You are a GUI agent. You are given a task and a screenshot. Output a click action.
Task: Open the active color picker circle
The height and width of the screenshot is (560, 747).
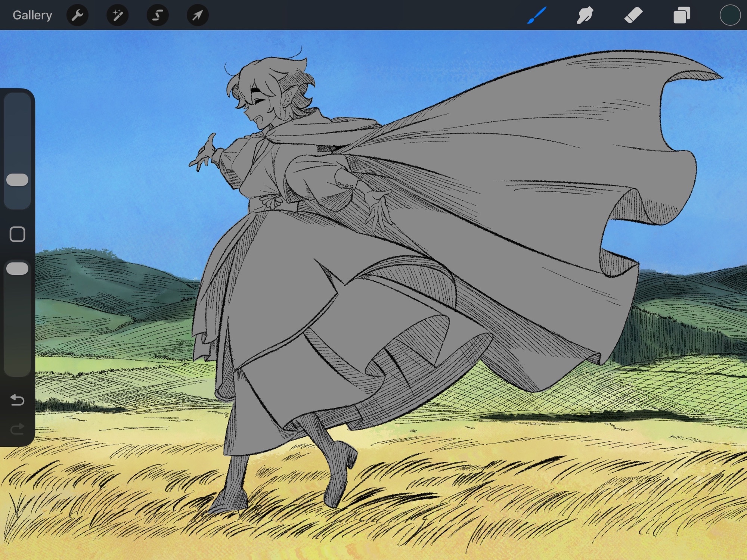pyautogui.click(x=730, y=15)
